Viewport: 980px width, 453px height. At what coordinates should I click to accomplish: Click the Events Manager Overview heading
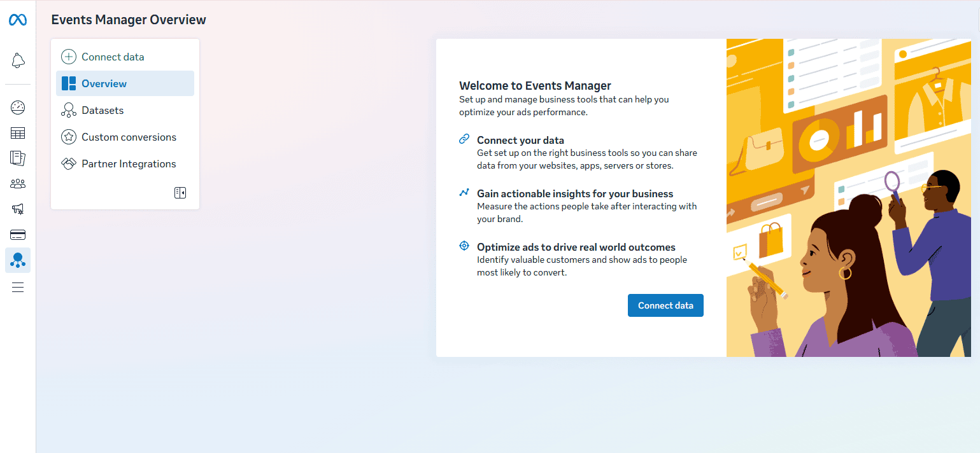point(129,20)
